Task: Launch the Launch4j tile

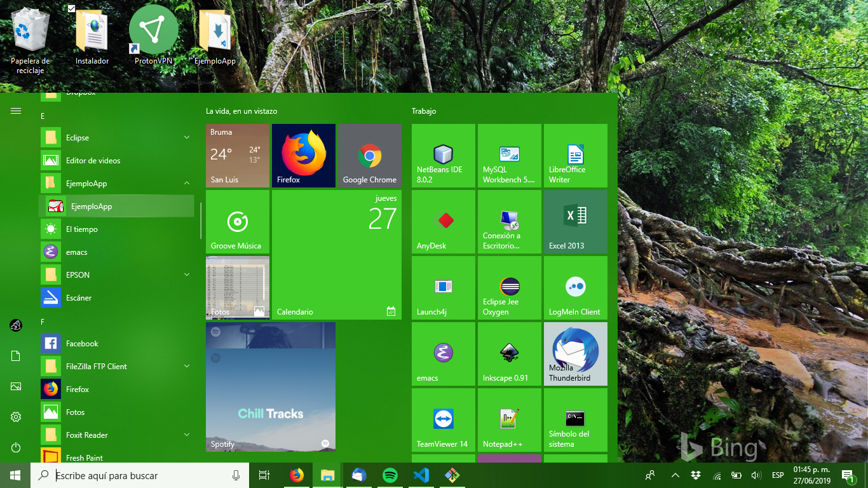Action: coord(444,288)
